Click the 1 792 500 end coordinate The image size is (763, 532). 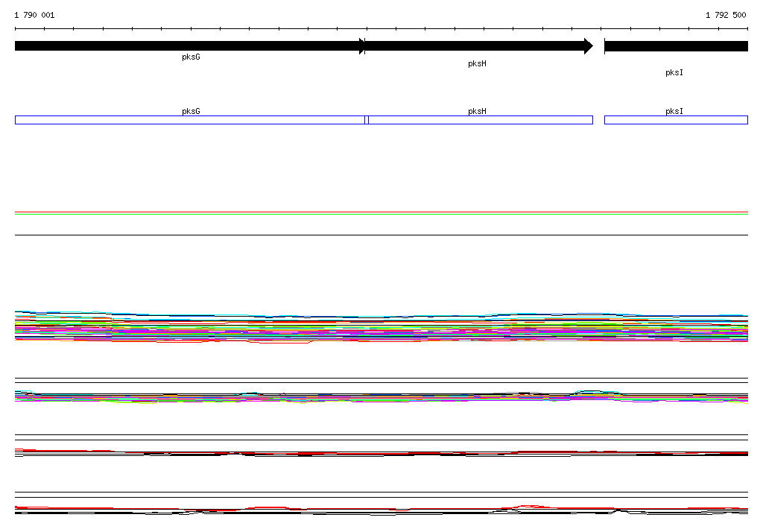pyautogui.click(x=726, y=15)
